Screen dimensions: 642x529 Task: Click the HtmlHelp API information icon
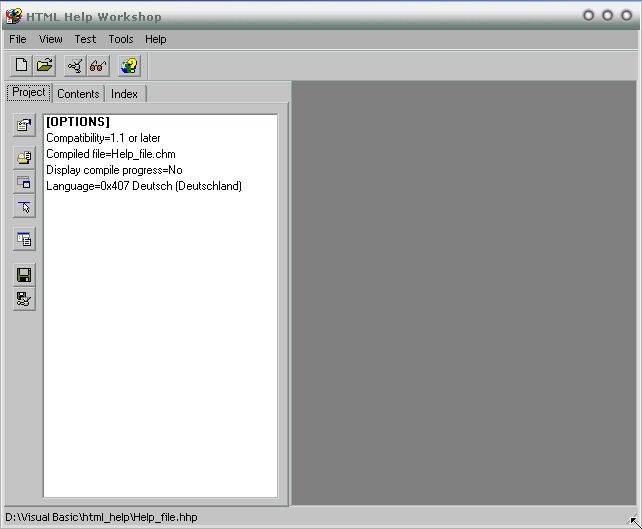(x=24, y=207)
